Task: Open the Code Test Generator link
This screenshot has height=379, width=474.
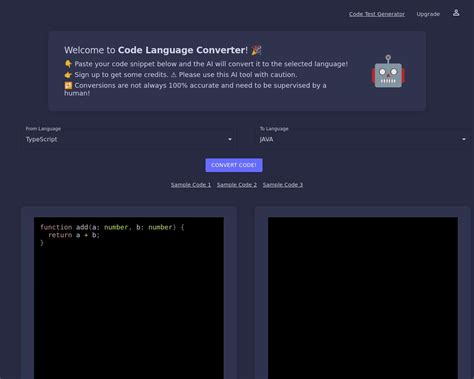Action: coord(377,14)
